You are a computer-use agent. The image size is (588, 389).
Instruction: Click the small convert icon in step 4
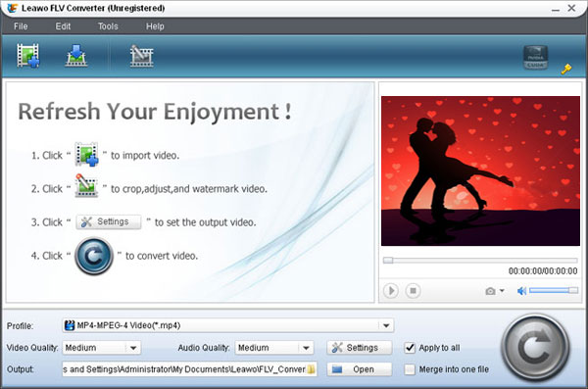(94, 256)
